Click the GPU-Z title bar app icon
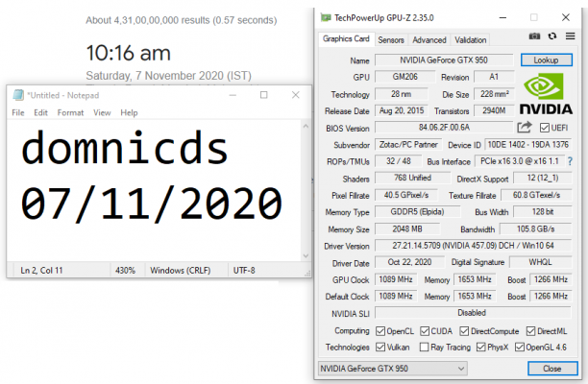 (x=326, y=17)
